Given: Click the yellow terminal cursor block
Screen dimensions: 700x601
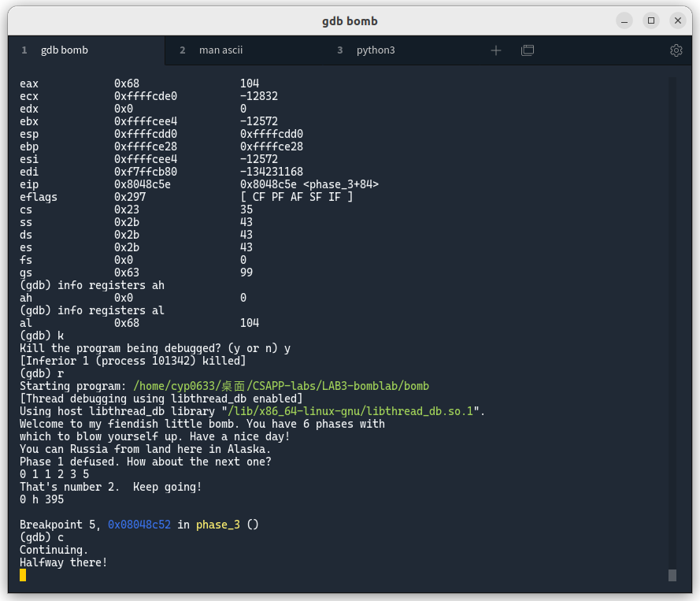Looking at the screenshot, I should tap(23, 575).
